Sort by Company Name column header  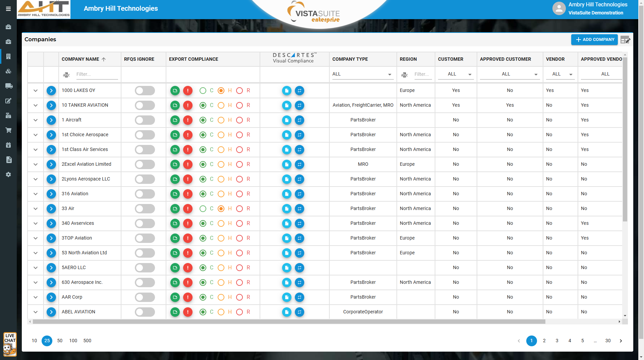(80, 59)
